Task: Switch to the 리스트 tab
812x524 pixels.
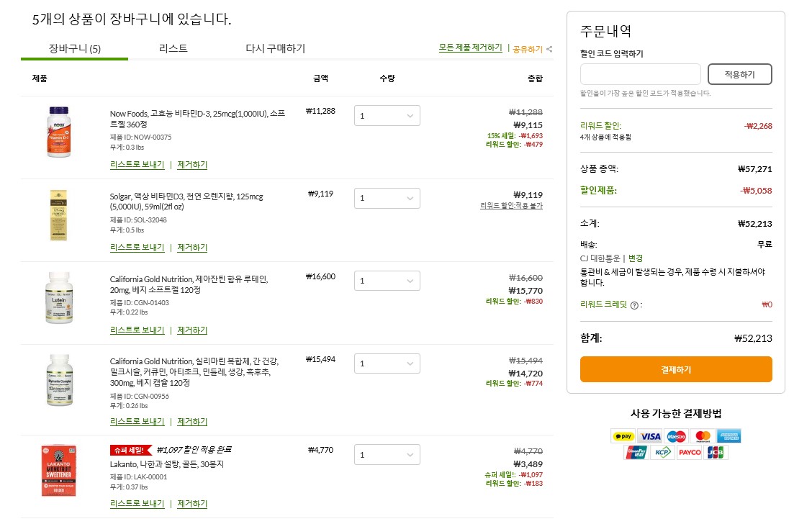Action: coord(173,48)
